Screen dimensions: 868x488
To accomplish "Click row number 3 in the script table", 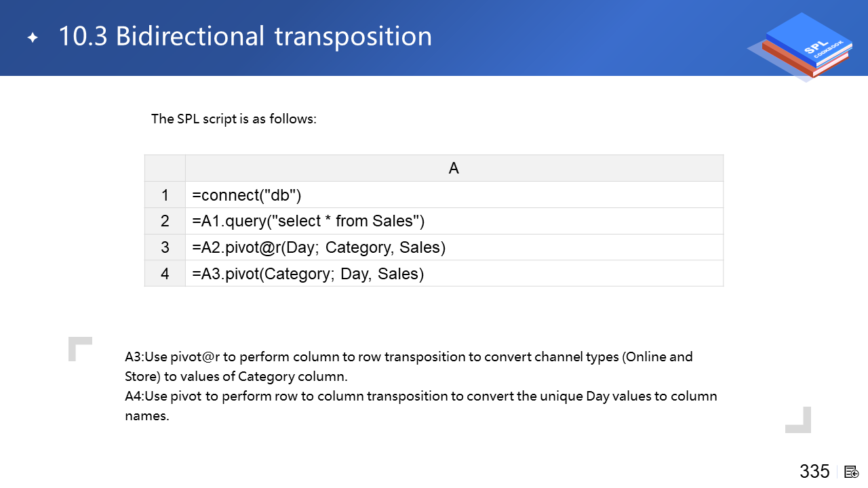I will [x=165, y=248].
